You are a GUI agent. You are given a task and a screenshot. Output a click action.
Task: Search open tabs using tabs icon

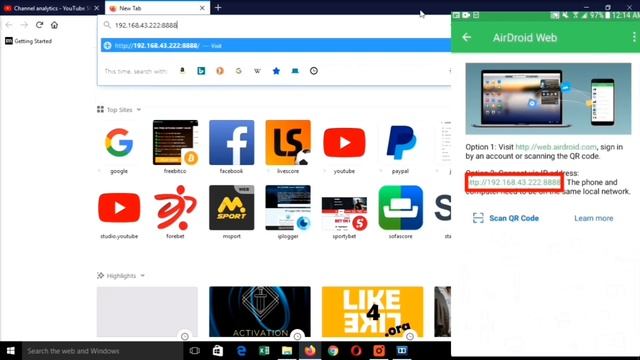click(x=295, y=71)
